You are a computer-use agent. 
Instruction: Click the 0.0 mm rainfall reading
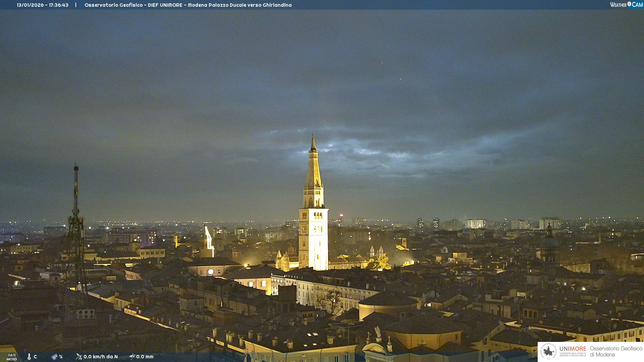(145, 357)
